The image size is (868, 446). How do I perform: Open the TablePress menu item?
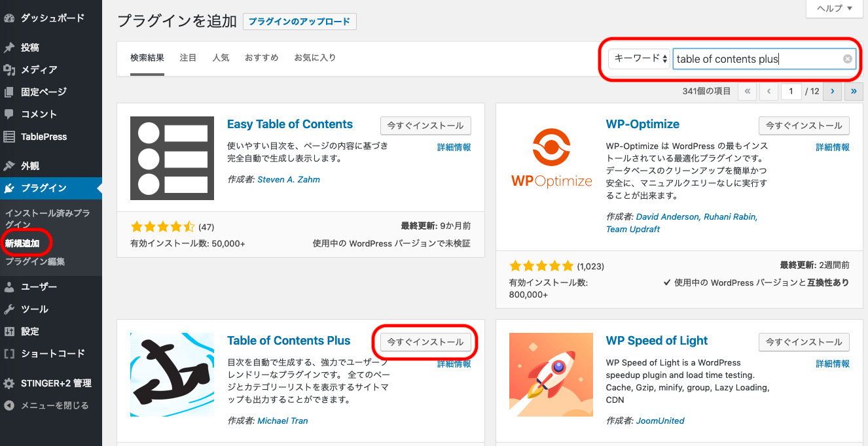pyautogui.click(x=51, y=137)
